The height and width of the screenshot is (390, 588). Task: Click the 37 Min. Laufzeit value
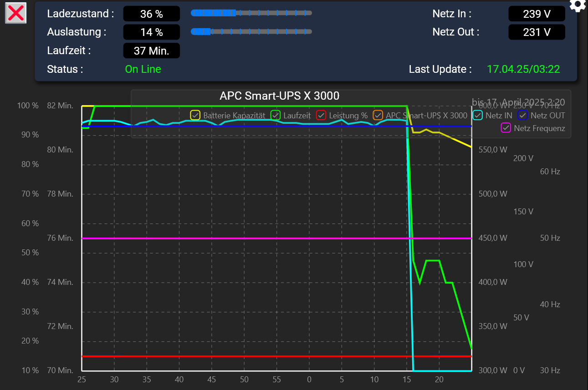click(152, 51)
